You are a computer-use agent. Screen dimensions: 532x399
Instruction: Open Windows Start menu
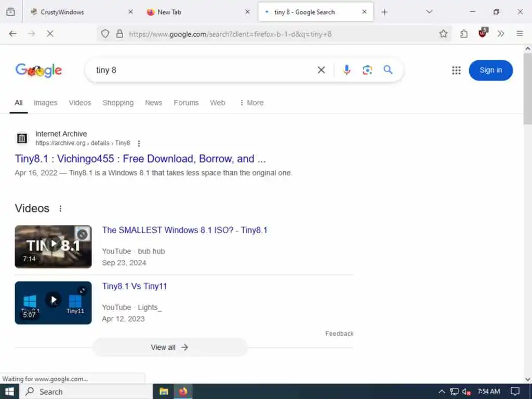[9, 392]
